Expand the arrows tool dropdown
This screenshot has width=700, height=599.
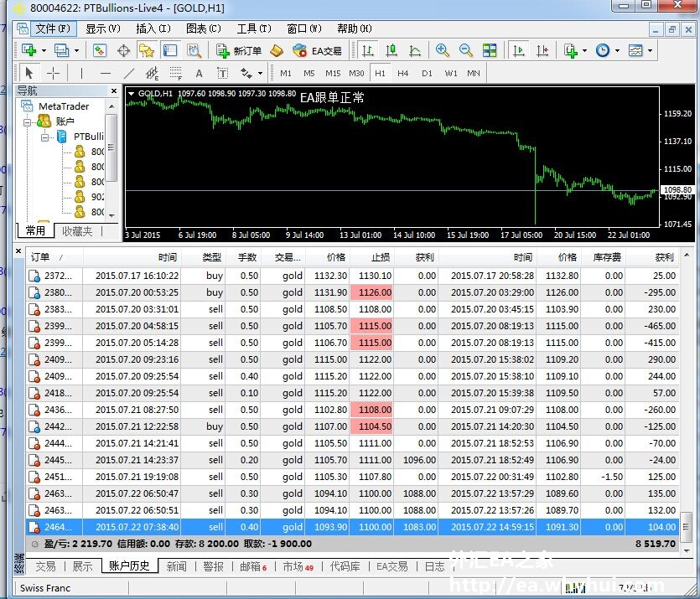pyautogui.click(x=260, y=74)
